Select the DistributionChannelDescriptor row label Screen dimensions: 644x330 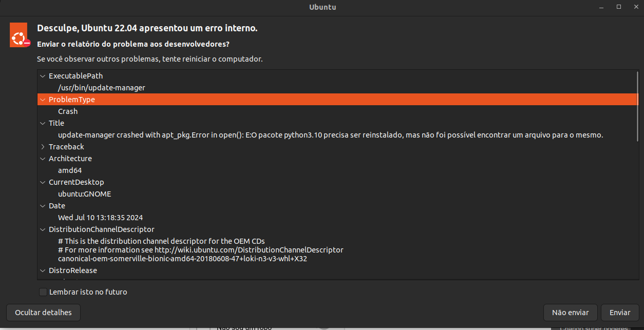[102, 229]
